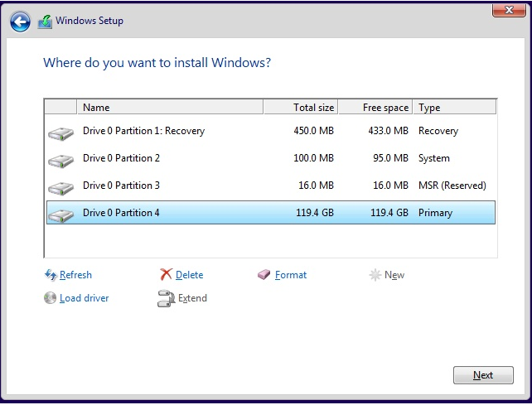The width and height of the screenshot is (532, 405).
Task: Open the Refresh link
Action: pos(75,275)
